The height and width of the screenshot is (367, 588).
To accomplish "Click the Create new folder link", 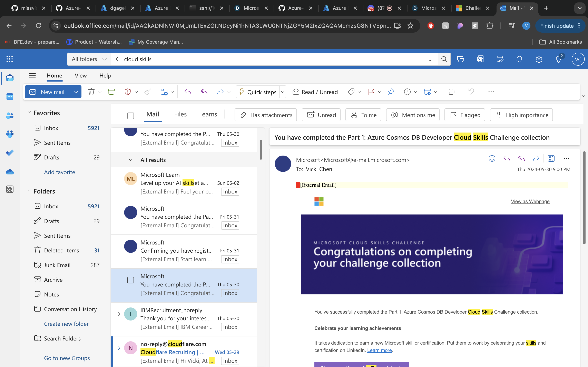I will (66, 324).
